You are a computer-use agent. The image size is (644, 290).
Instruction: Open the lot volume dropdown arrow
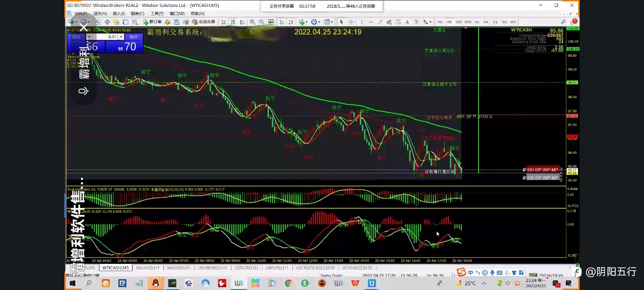(89, 37)
